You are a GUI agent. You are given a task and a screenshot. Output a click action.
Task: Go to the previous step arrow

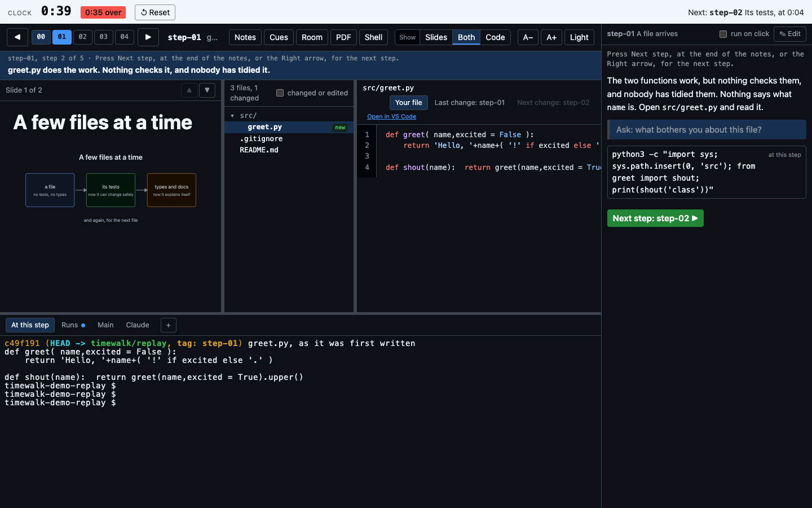pyautogui.click(x=17, y=37)
